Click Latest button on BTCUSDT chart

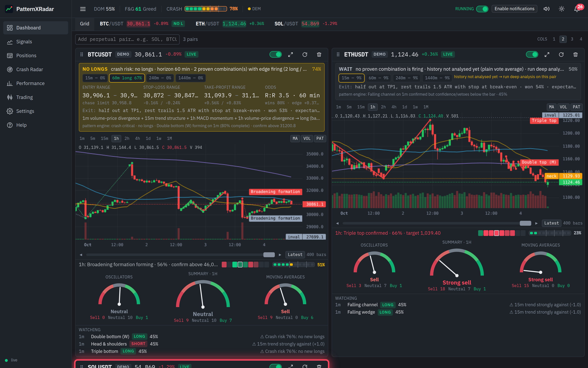[x=295, y=255]
